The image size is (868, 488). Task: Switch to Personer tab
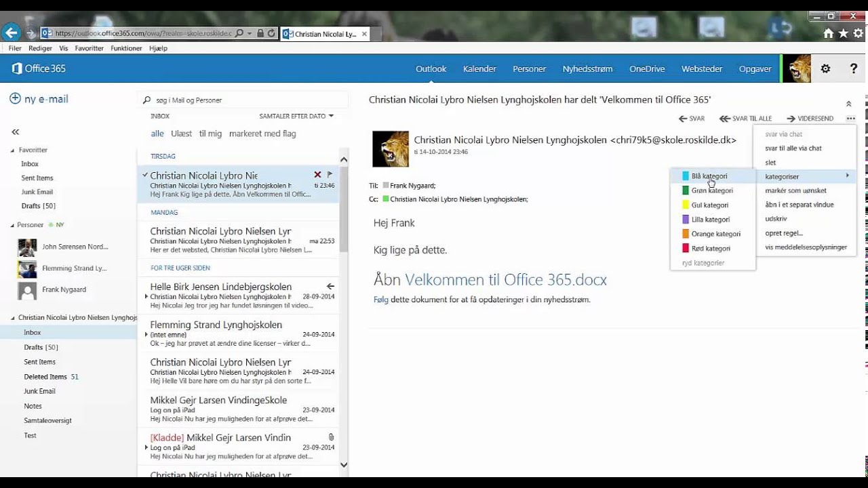(x=529, y=68)
